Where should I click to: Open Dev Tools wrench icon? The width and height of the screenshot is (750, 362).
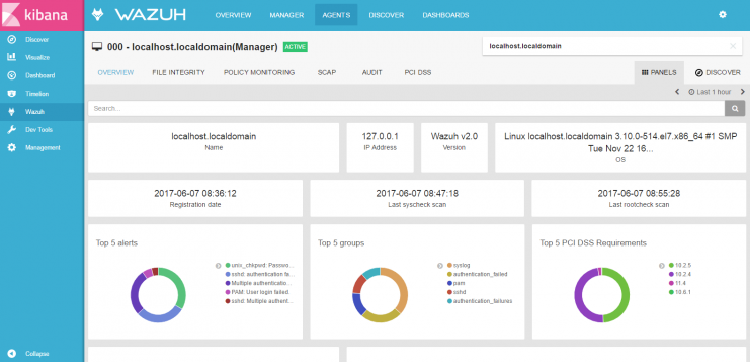click(x=12, y=130)
